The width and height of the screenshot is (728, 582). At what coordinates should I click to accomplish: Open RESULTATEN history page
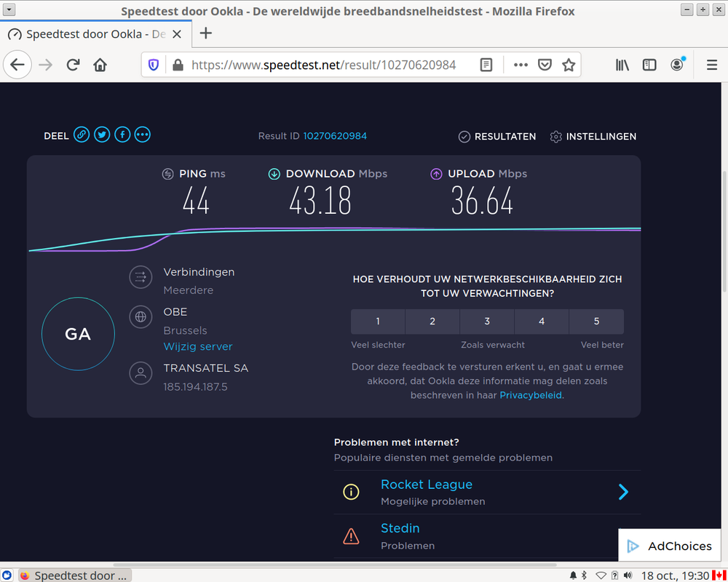[497, 137]
